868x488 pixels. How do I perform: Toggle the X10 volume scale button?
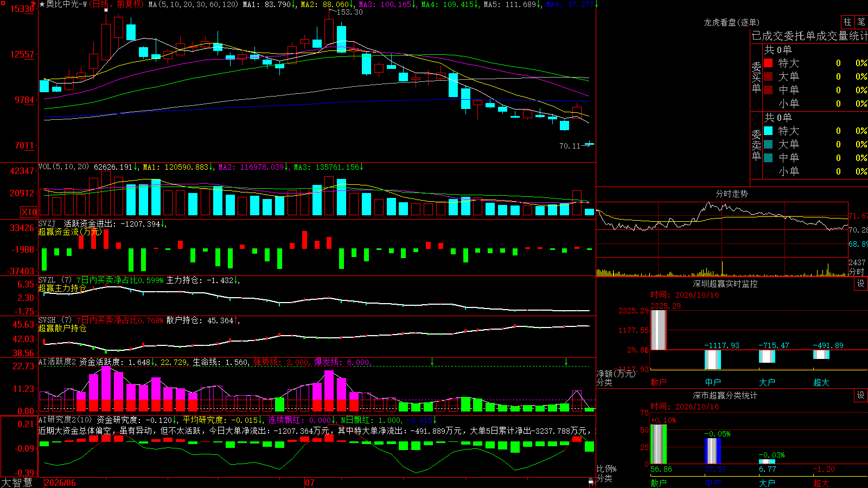pos(29,212)
